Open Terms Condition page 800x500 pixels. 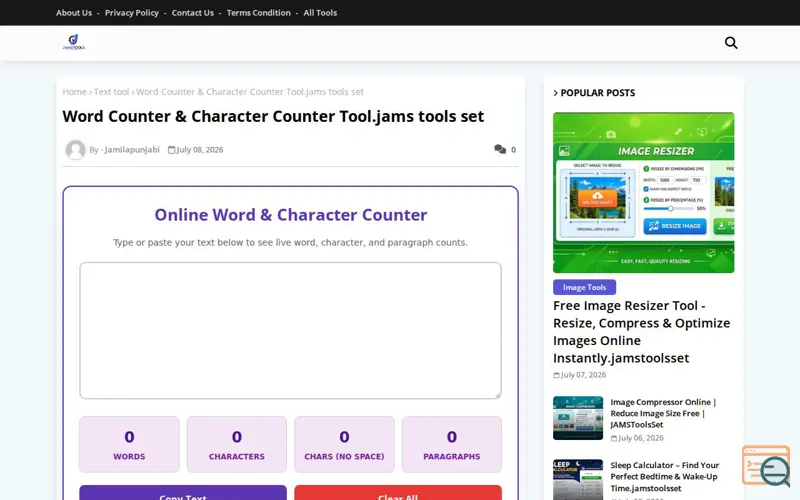(x=258, y=13)
